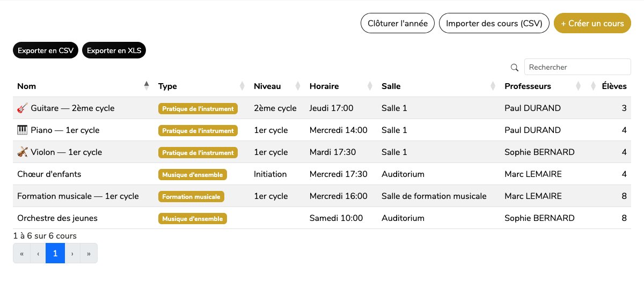
Task: Click the Pratique de l'instrument badge for Piano
Action: [x=198, y=130]
